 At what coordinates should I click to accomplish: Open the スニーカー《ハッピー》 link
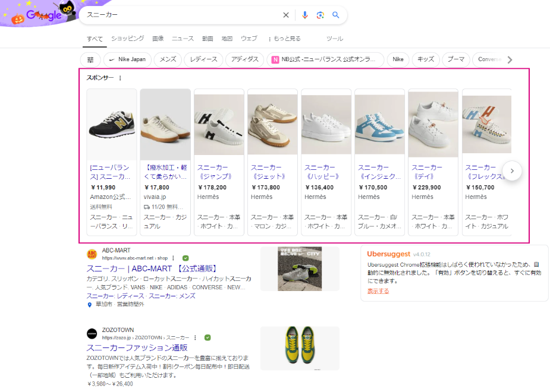[x=322, y=172]
